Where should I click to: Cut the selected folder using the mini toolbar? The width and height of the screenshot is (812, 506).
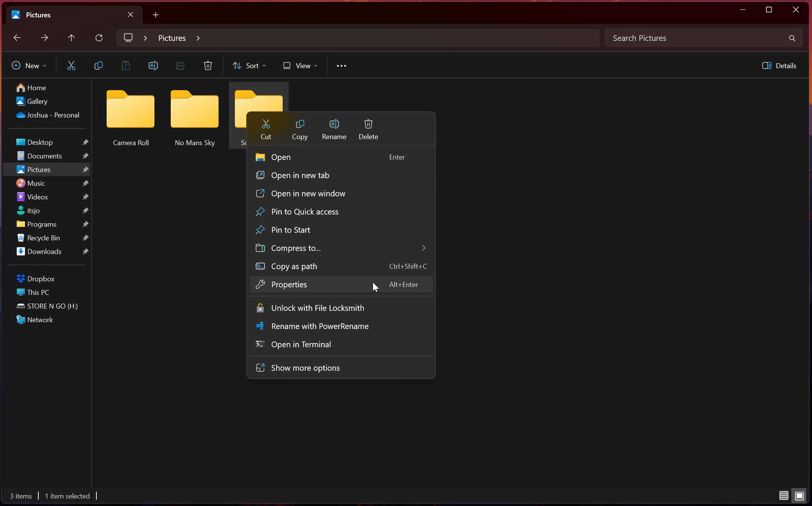[x=266, y=128]
